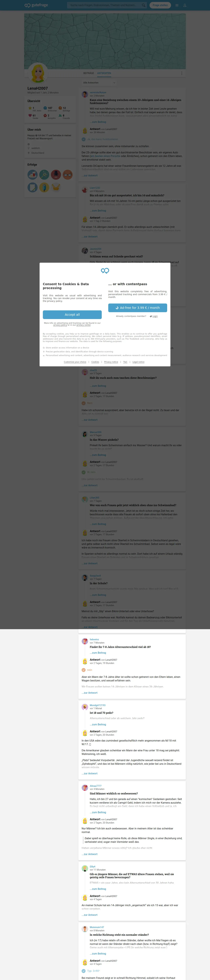
Task: Open zur Antwort link under Sebseinz's question
Action: pos(90,693)
